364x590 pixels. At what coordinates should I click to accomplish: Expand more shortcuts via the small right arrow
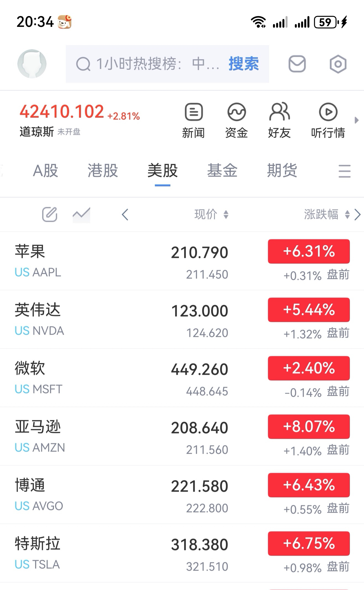pos(357,120)
